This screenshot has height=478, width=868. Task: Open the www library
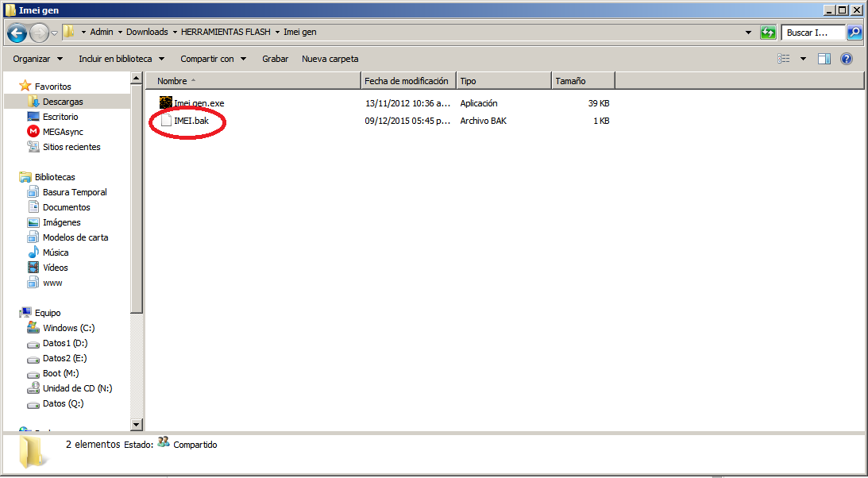(x=52, y=283)
